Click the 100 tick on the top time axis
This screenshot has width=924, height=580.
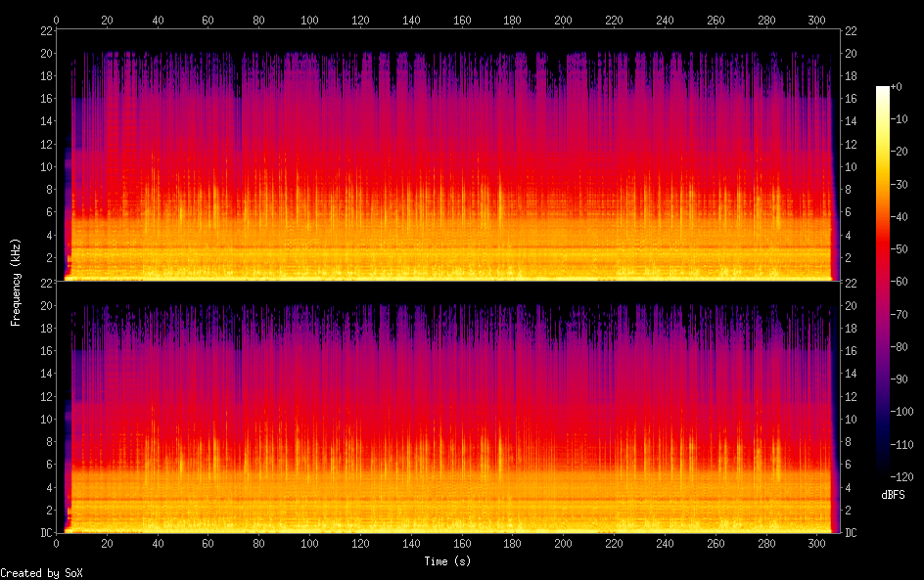(309, 19)
